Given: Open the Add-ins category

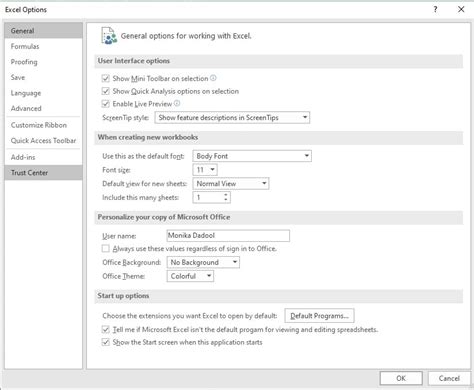Looking at the screenshot, I should (43, 157).
